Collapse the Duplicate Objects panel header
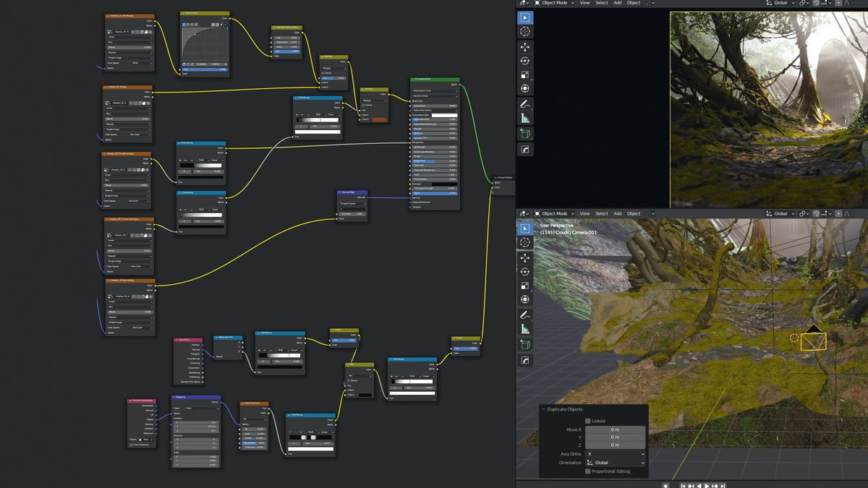Viewport: 868px width, 488px height. click(544, 409)
